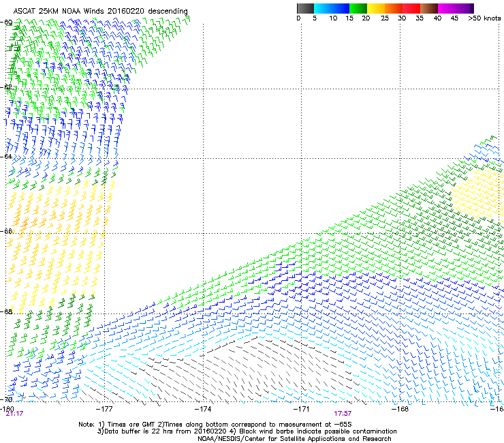Click the -171 longitude axis label

(302, 408)
